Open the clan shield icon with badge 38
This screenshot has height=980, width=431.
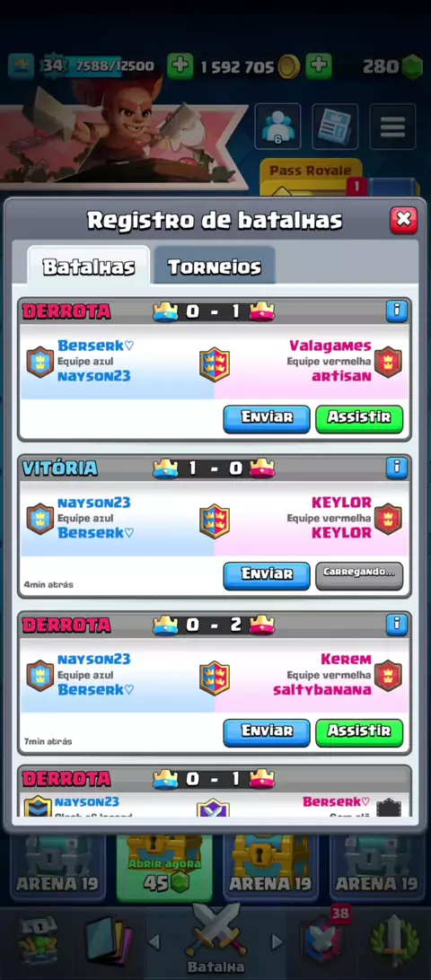pos(323,940)
